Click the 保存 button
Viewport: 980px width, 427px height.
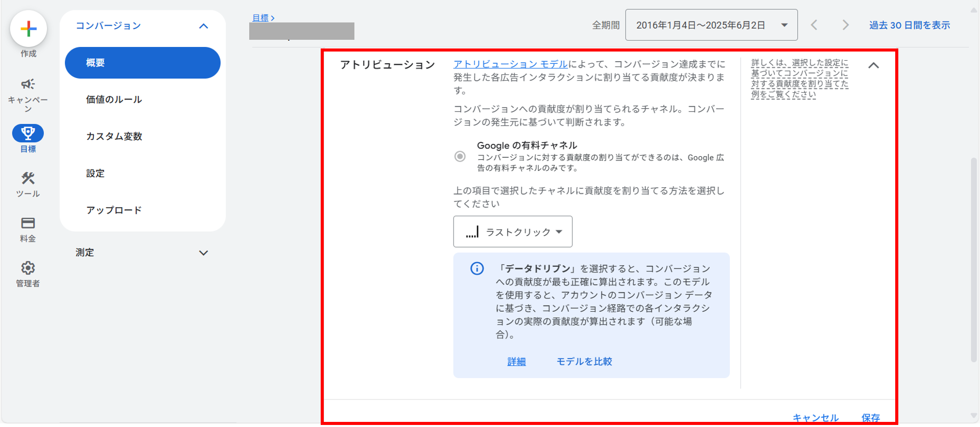tap(871, 418)
